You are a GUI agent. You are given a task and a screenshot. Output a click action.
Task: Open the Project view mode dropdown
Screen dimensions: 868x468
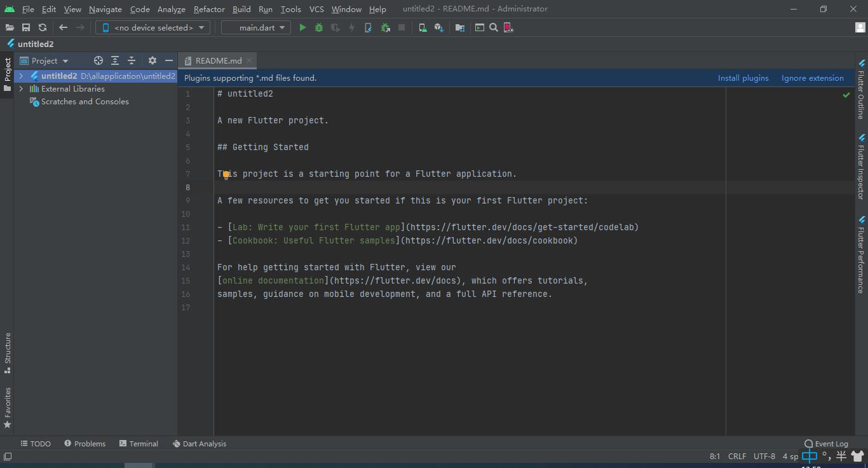point(44,60)
